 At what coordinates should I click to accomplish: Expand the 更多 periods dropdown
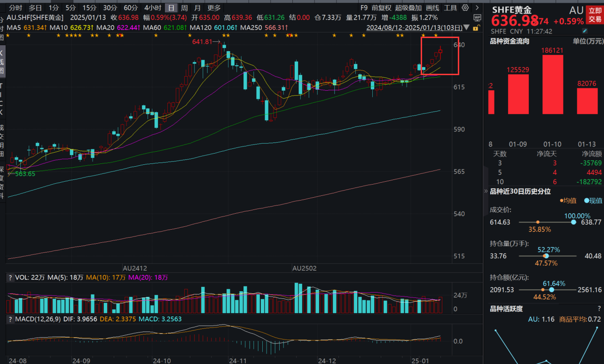point(214,8)
